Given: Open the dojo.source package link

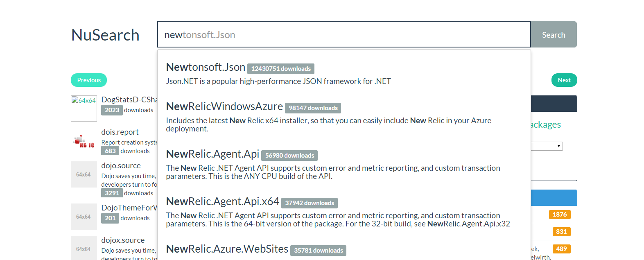Looking at the screenshot, I should point(121,166).
